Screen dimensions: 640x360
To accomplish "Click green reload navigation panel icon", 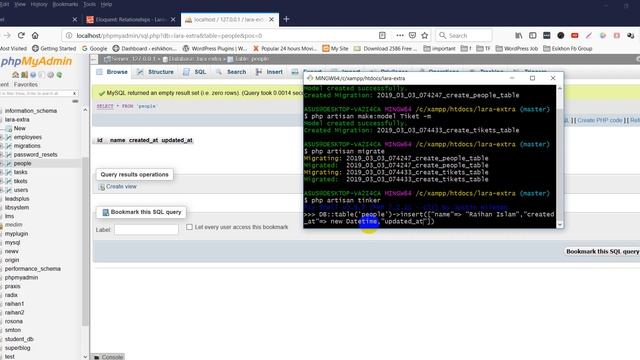I will click(x=59, y=75).
